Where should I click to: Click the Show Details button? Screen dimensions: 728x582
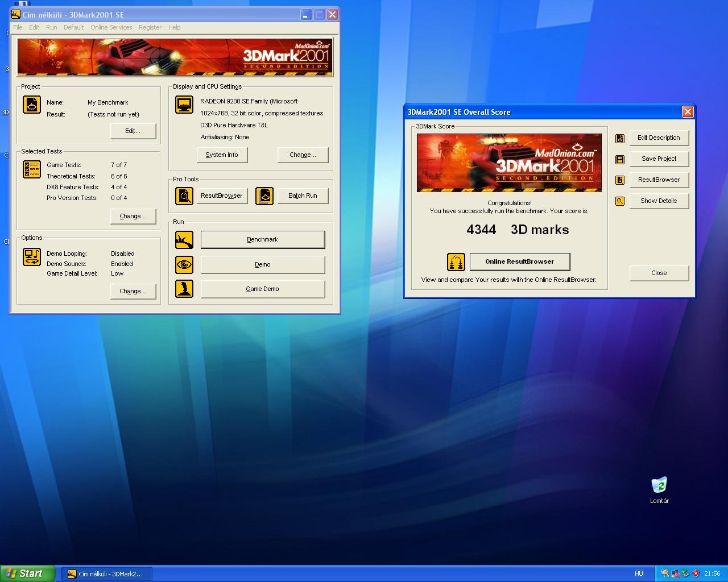pos(659,201)
